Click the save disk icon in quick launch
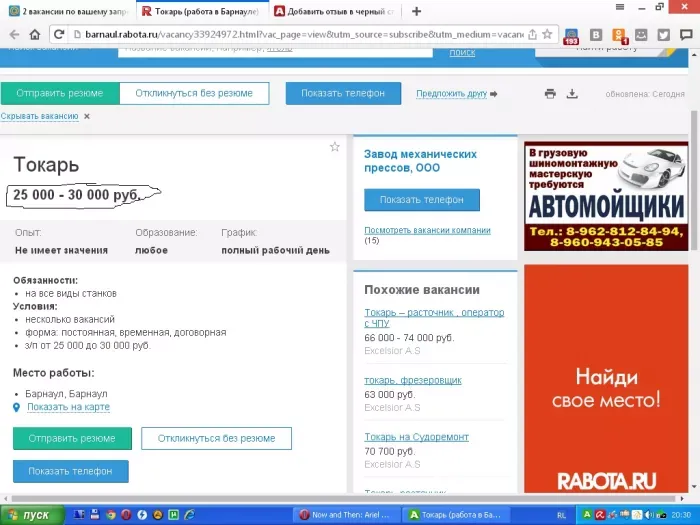Viewport: 700px width, 525px height. click(x=95, y=514)
